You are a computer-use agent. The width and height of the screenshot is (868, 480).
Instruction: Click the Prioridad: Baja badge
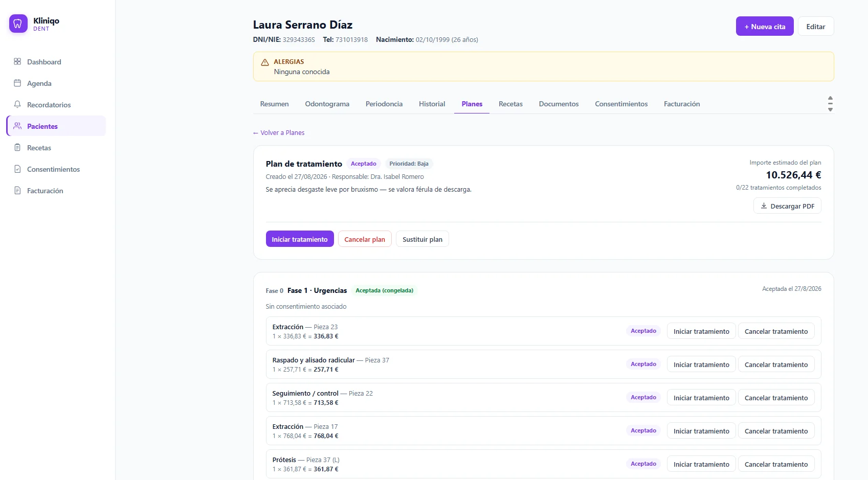pos(409,164)
